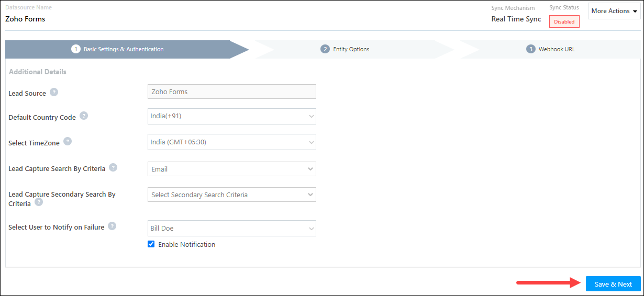This screenshot has height=296, width=644.
Task: Click the Sync Mechanism label
Action: coord(513,8)
